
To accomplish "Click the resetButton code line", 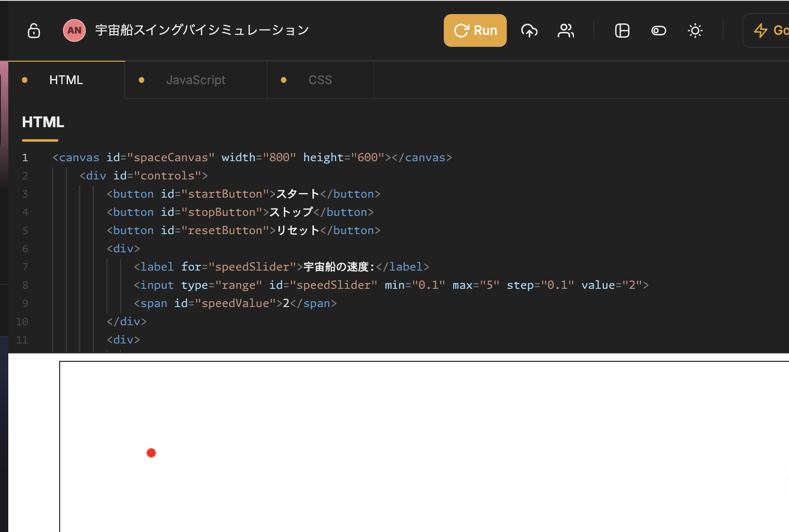I will point(243,230).
